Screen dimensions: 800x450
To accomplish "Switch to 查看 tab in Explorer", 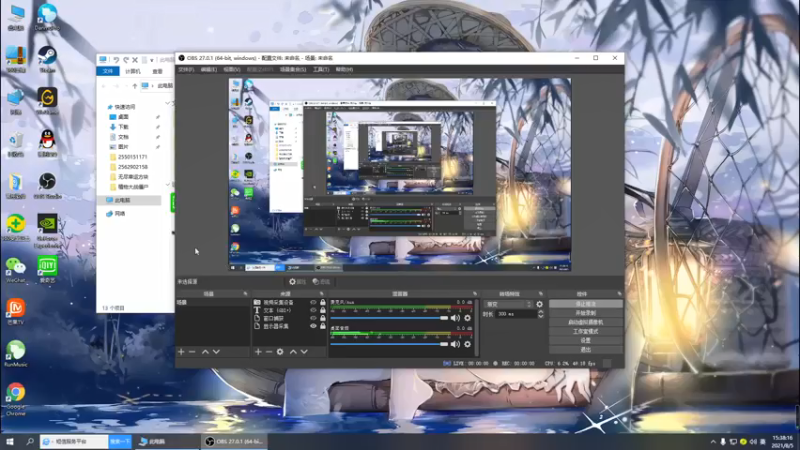I will click(x=158, y=71).
